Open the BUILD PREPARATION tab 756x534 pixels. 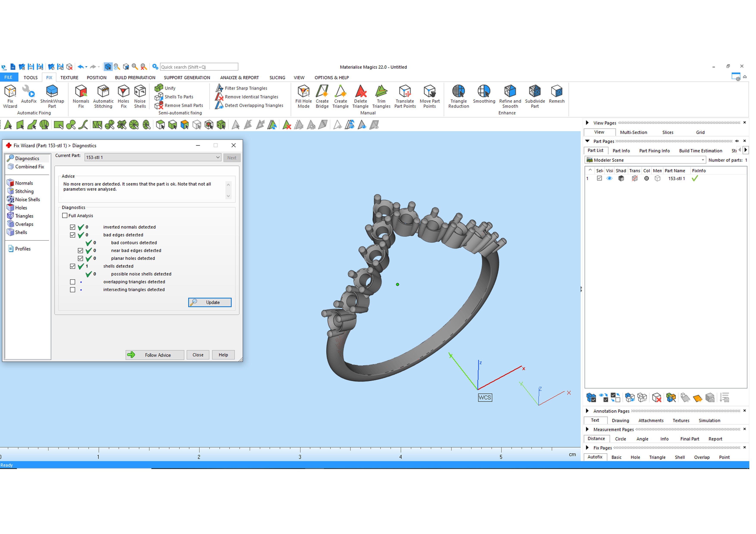pyautogui.click(x=135, y=78)
